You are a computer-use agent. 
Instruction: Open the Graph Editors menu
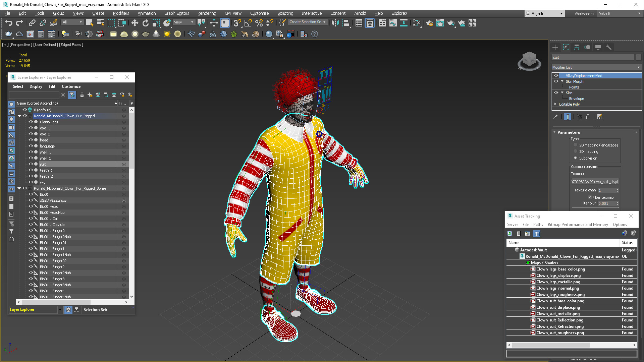click(x=176, y=13)
